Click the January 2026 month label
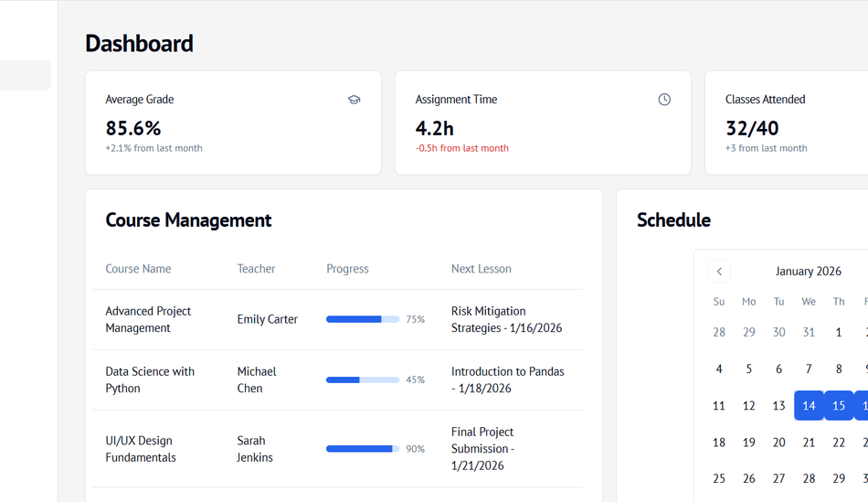Viewport: 868px width, 502px height. (808, 272)
